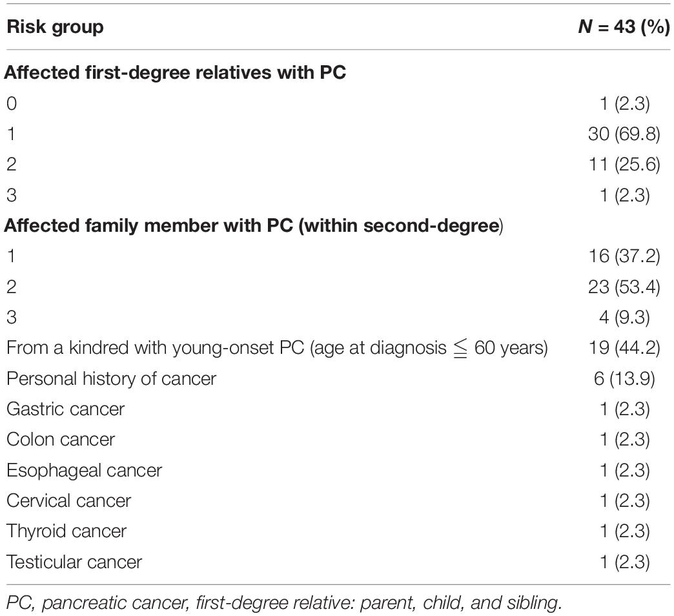Click the value "30 (69.8)"
This screenshot has width=674, height=616.
click(624, 134)
